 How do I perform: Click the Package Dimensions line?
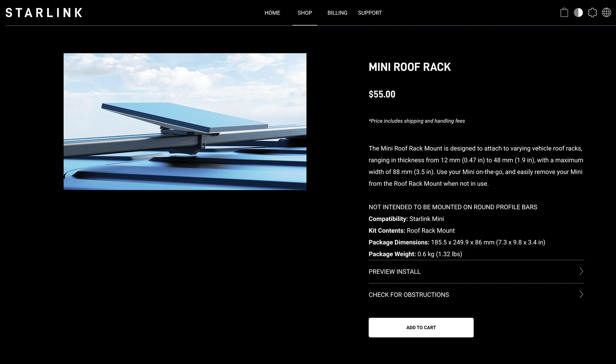[x=457, y=242]
